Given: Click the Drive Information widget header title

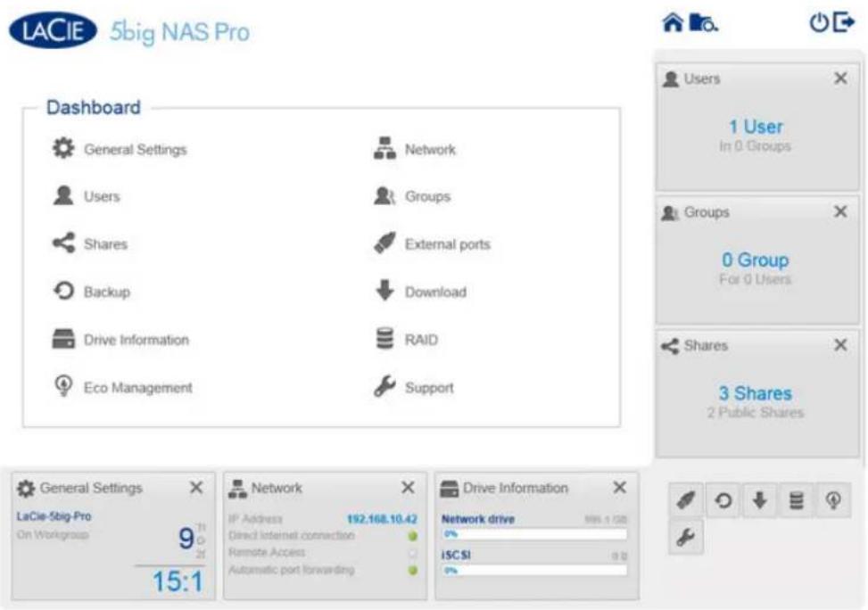Looking at the screenshot, I should point(516,488).
